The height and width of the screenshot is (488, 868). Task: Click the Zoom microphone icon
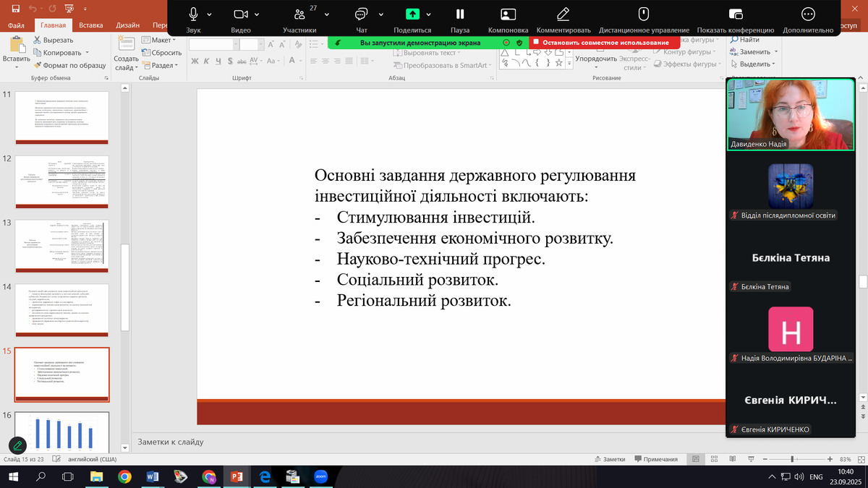coord(193,14)
